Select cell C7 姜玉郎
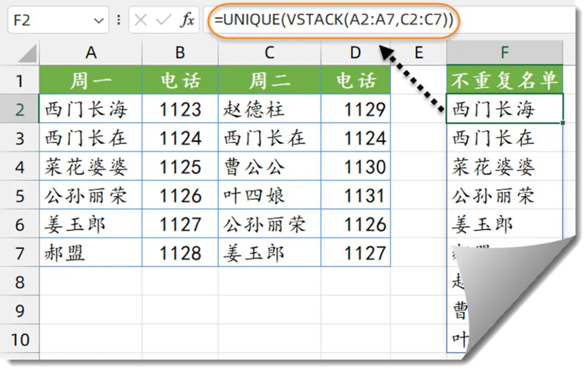Image resolution: width=588 pixels, height=372 pixels. click(269, 253)
